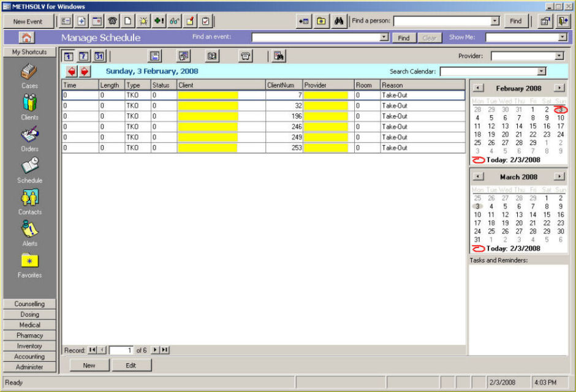
Task: Expand the Find a person dropdown
Action: (495, 21)
